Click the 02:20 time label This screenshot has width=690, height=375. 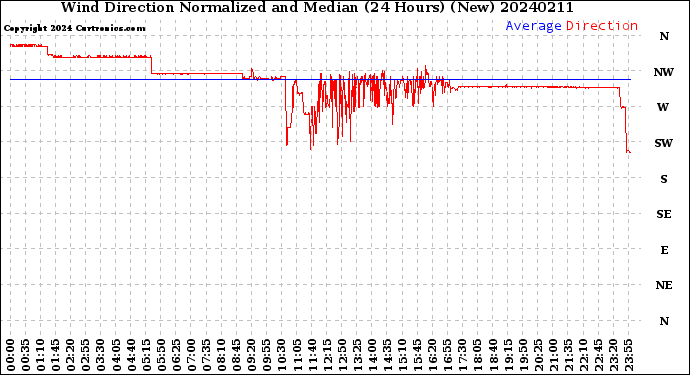click(71, 355)
